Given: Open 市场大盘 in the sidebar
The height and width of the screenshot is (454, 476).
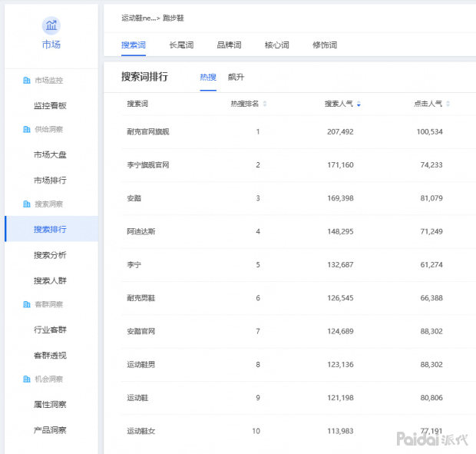Looking at the screenshot, I should 50,155.
